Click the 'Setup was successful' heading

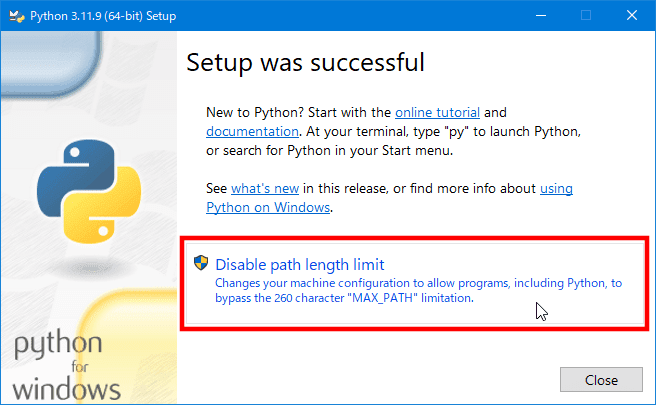click(305, 63)
